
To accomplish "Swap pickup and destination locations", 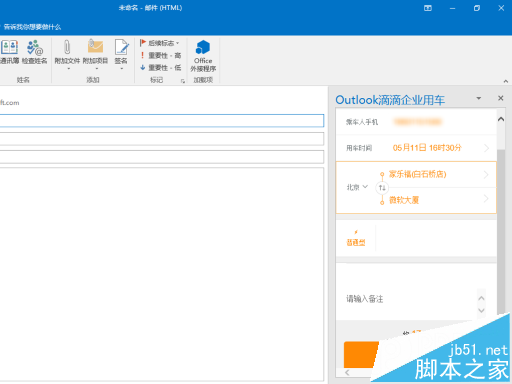I will coord(382,188).
